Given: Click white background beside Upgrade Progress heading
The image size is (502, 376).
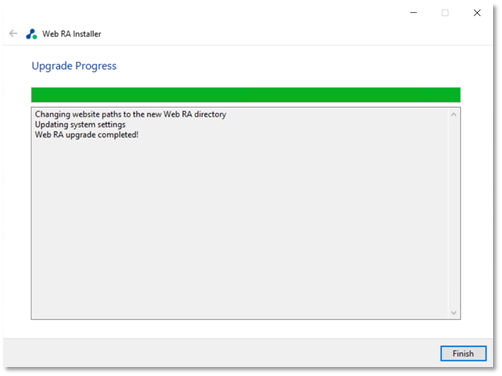Looking at the screenshot, I should point(287,66).
